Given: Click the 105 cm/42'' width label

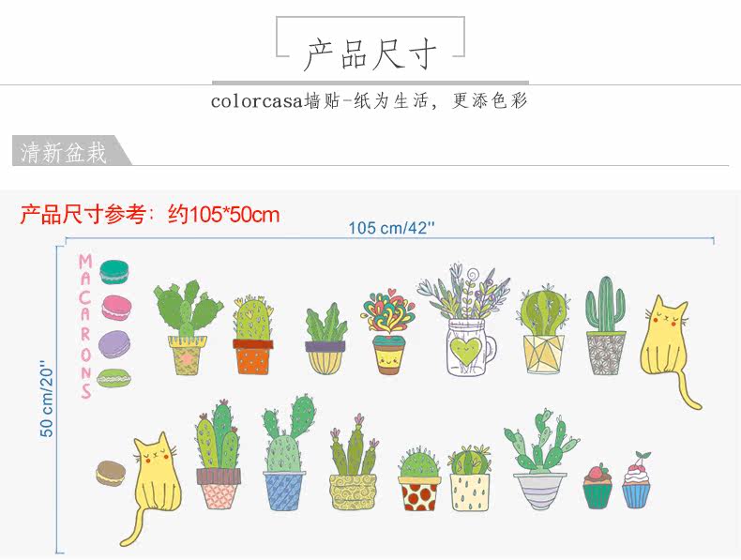Looking at the screenshot, I should [391, 228].
